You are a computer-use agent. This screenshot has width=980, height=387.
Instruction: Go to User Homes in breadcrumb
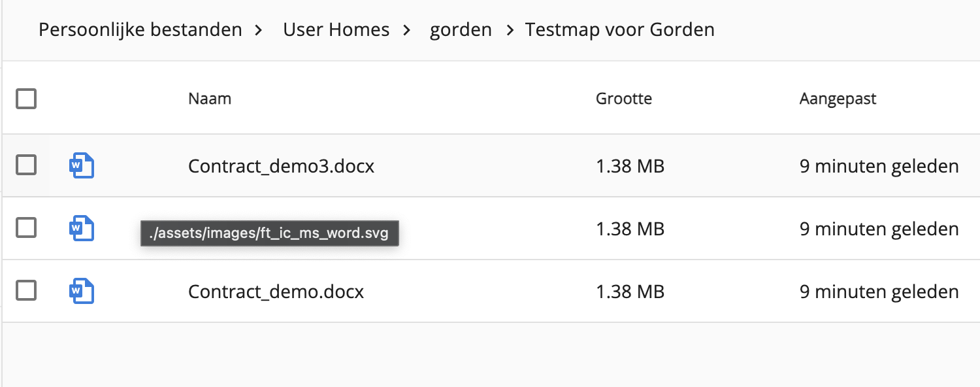[x=336, y=29]
